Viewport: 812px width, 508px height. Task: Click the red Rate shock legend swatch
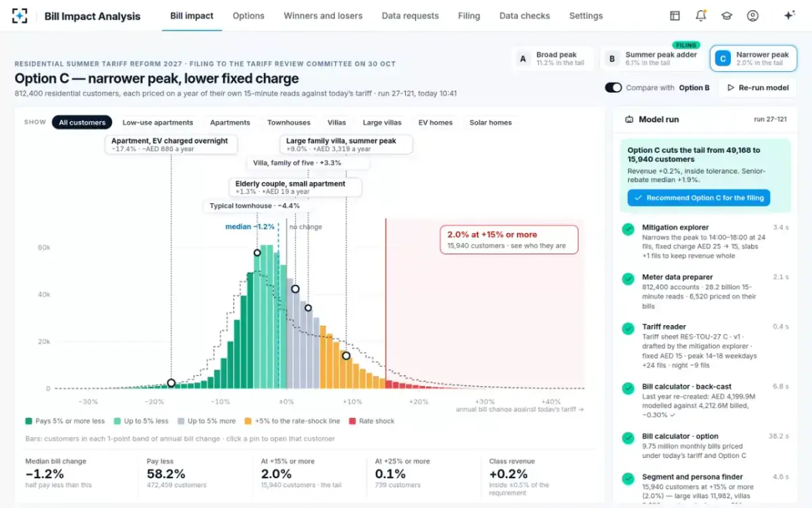coord(353,421)
